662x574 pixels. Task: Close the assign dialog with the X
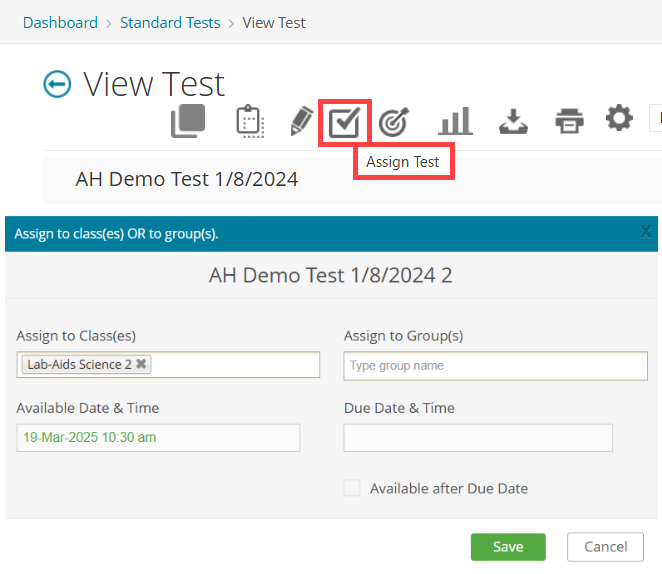(646, 232)
